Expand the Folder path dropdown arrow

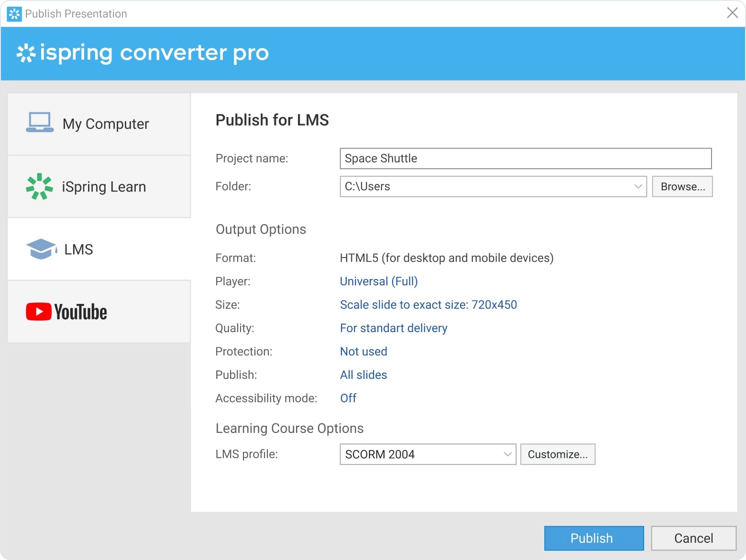pyautogui.click(x=637, y=186)
